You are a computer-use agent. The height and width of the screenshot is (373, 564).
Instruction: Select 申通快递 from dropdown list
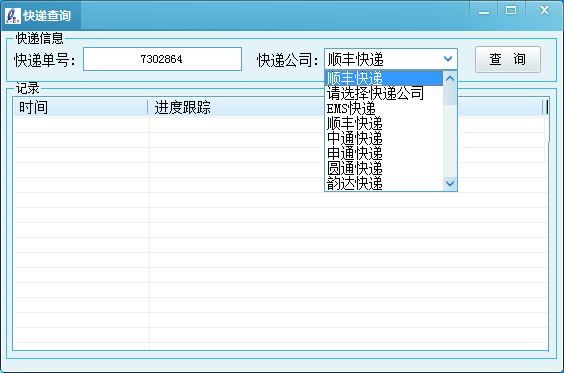384,154
